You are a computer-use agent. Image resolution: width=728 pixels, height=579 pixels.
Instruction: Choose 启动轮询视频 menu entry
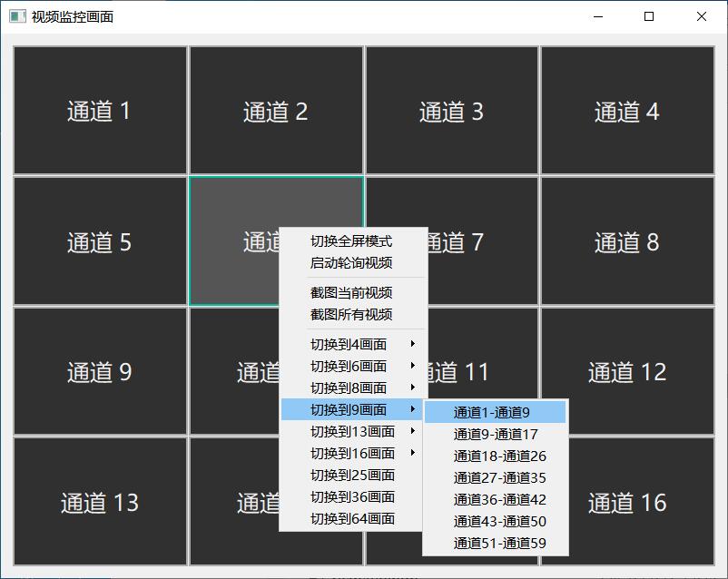pyautogui.click(x=351, y=263)
